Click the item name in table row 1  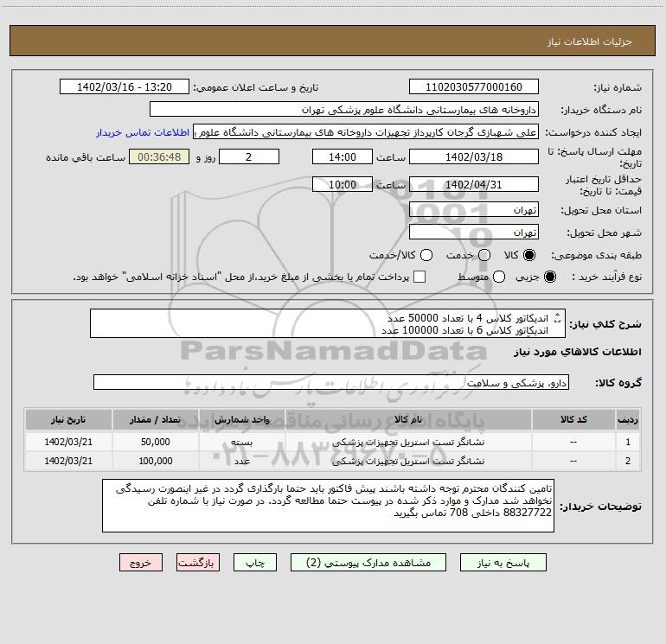(x=408, y=442)
